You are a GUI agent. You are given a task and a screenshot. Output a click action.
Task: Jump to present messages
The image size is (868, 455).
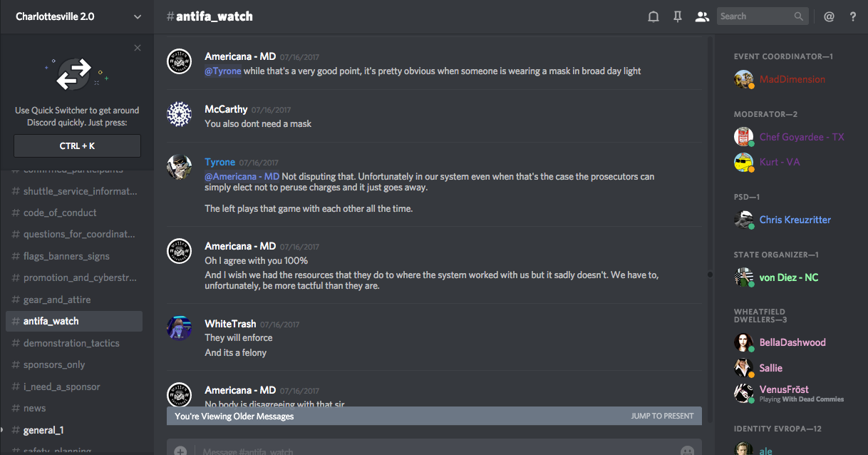tap(662, 416)
